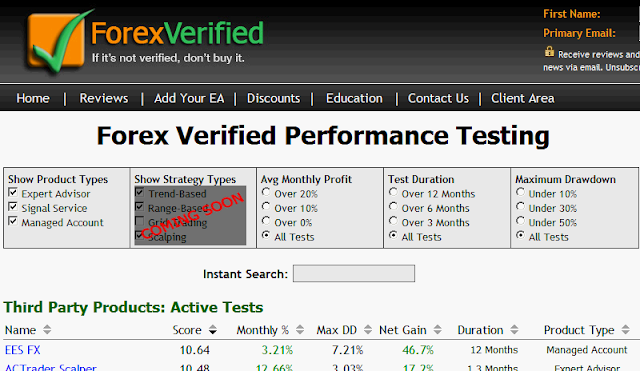Screen dimensions: 640x371
Task: Click the Net Gain column header
Action: click(x=403, y=330)
